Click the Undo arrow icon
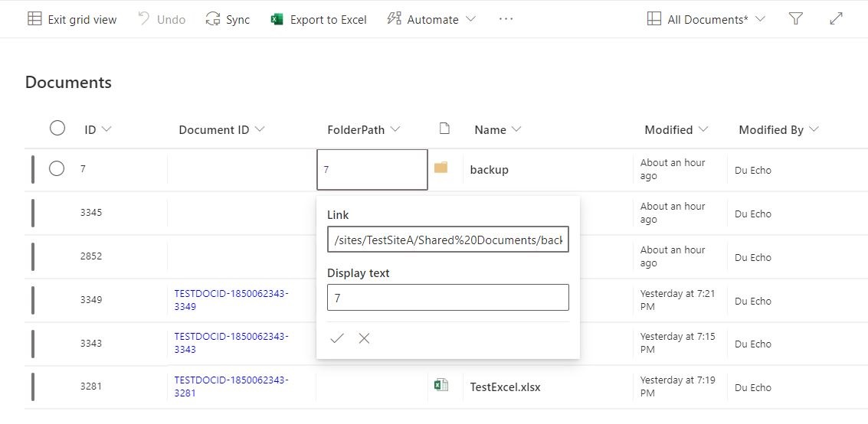The height and width of the screenshot is (424, 868). pos(144,19)
